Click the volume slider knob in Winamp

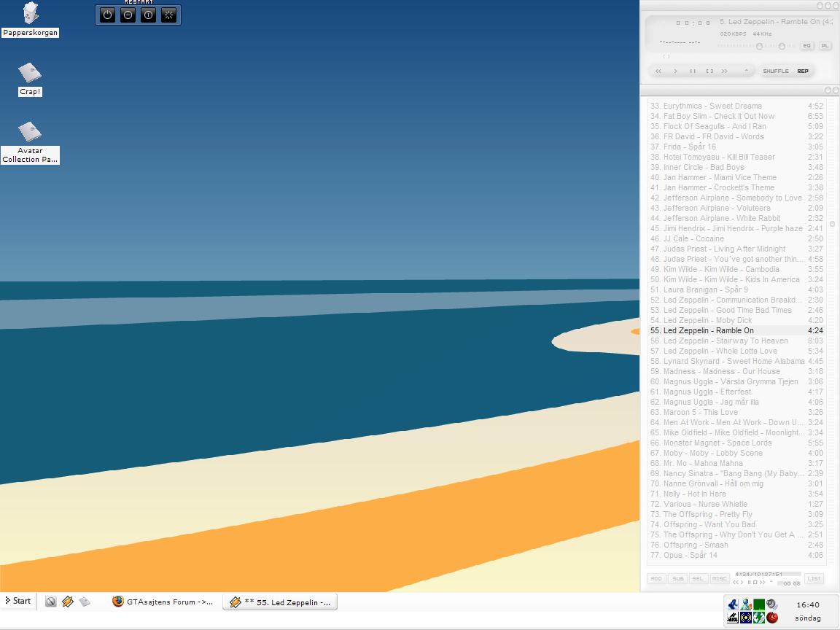(759, 46)
